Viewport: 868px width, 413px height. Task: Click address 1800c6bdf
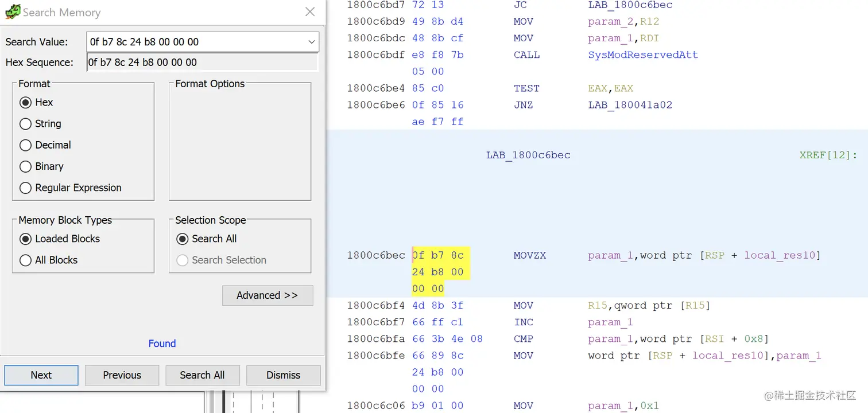coord(376,55)
